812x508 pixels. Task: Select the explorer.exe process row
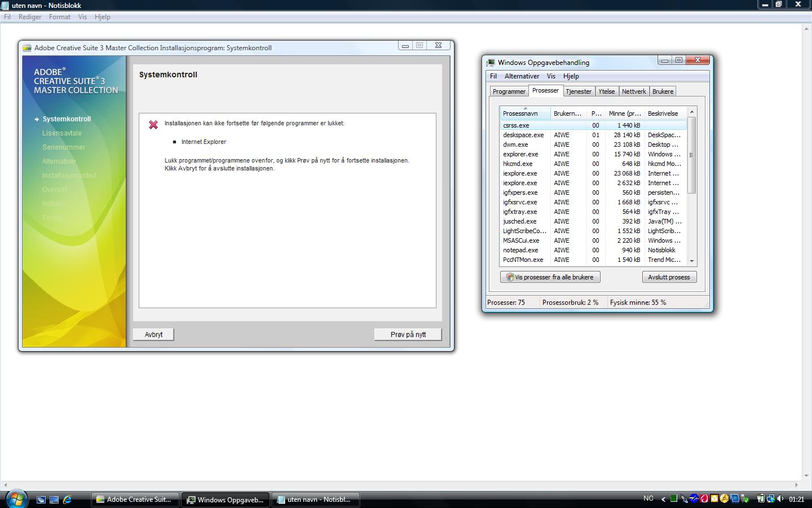click(593, 154)
